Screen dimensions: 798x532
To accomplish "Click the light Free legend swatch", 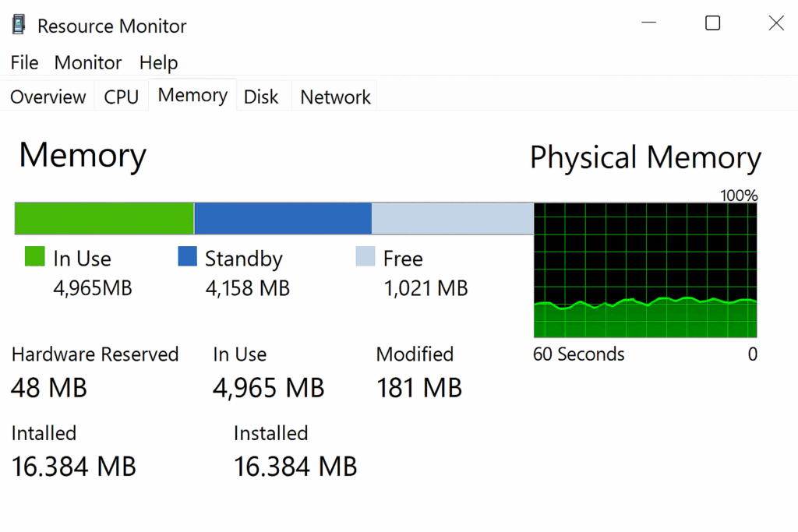I will point(365,257).
